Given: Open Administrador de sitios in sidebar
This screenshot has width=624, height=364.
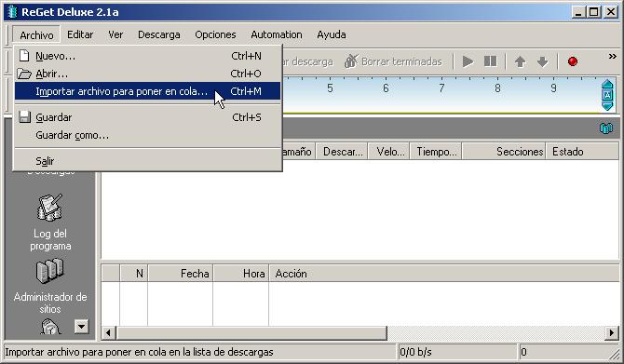Looking at the screenshot, I should pyautogui.click(x=50, y=286).
